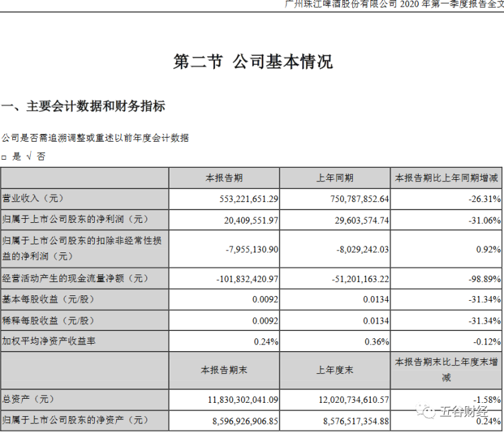Click column header 本报告期末
The image size is (504, 433).
(x=224, y=371)
